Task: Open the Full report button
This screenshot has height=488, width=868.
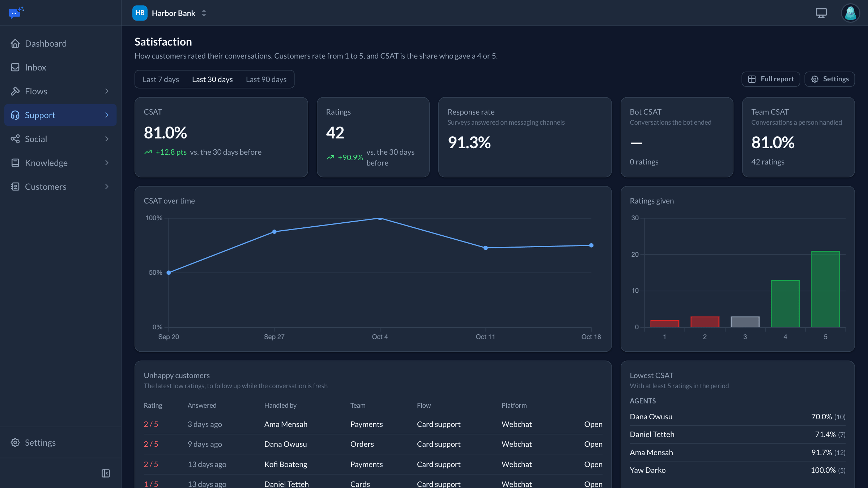Action: click(x=771, y=79)
